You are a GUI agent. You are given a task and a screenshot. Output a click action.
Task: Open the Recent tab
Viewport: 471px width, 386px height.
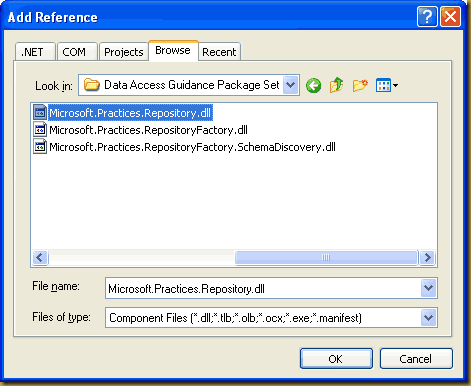[219, 52]
